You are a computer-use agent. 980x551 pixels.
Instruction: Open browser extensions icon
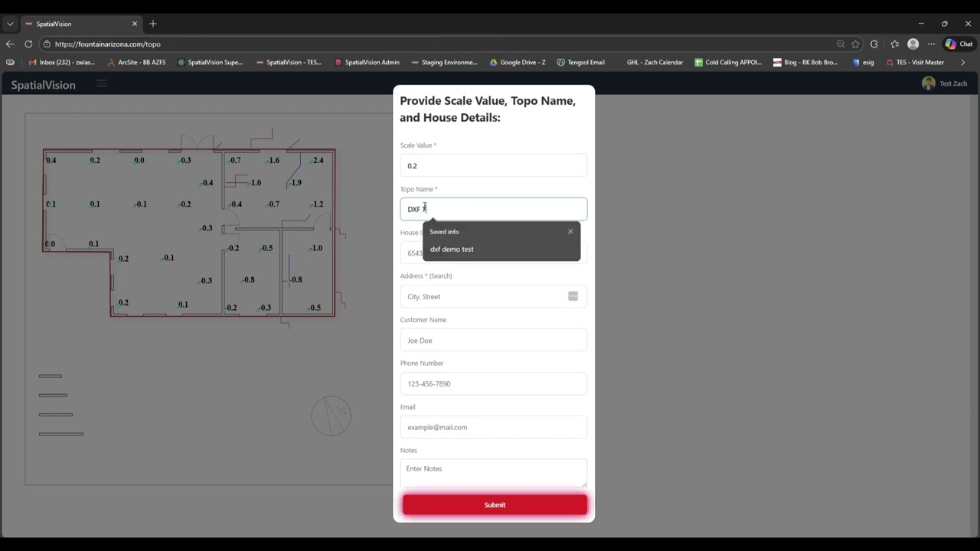click(x=874, y=44)
